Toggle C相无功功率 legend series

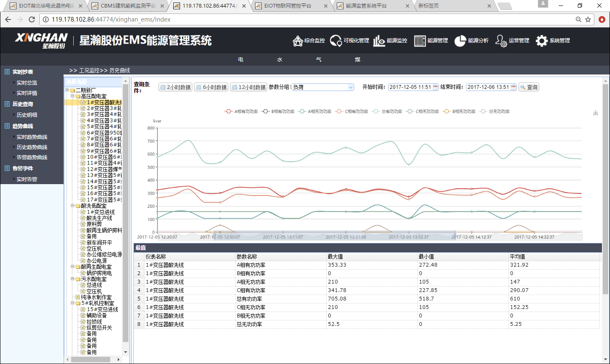(422, 112)
